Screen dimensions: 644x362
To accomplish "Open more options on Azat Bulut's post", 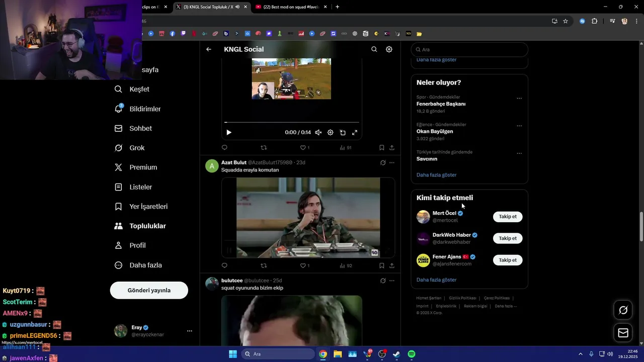I will [392, 162].
